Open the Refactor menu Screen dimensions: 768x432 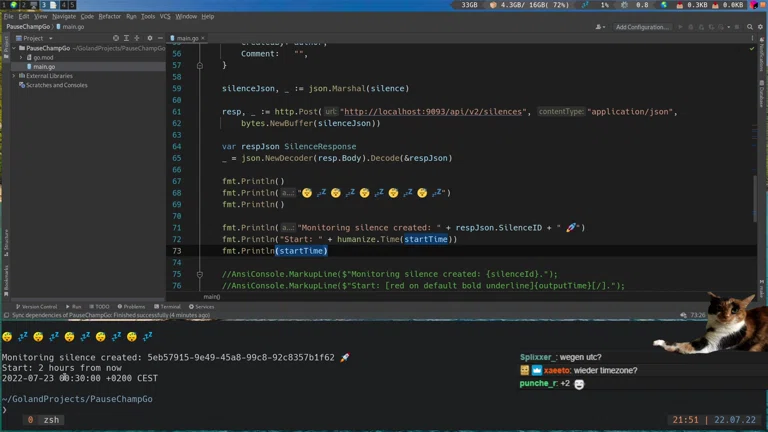pyautogui.click(x=109, y=16)
